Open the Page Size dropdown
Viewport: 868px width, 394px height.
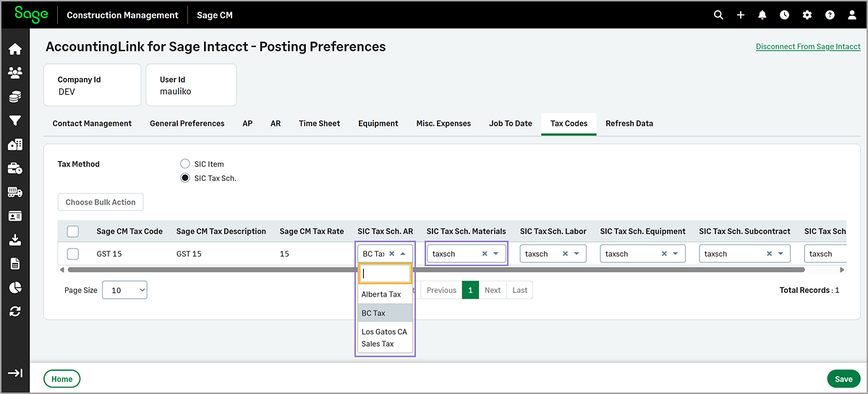click(x=124, y=290)
